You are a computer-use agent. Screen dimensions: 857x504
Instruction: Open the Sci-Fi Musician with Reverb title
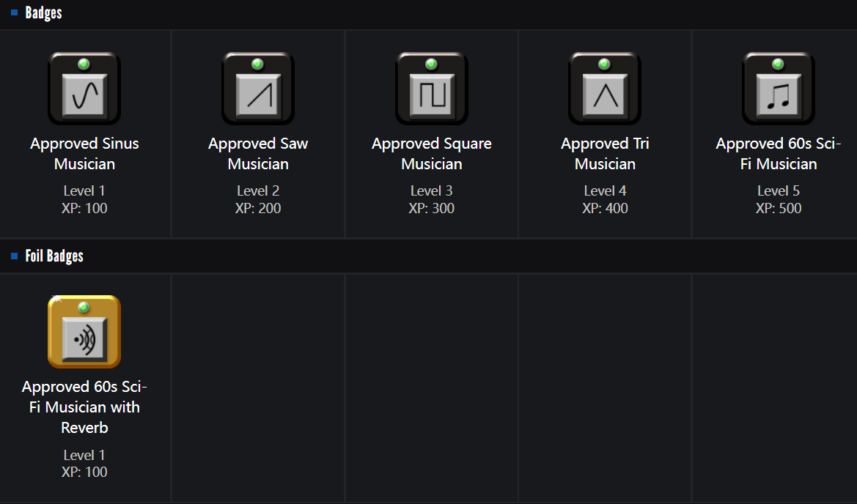[84, 407]
